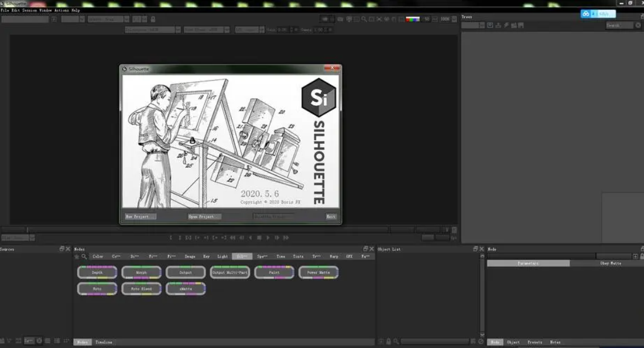Float the Nodes panel
Viewport: 644px width, 348px height.
[x=365, y=249]
